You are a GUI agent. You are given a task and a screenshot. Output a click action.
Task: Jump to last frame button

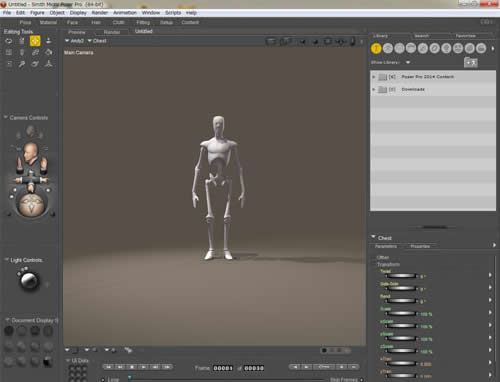(x=120, y=367)
